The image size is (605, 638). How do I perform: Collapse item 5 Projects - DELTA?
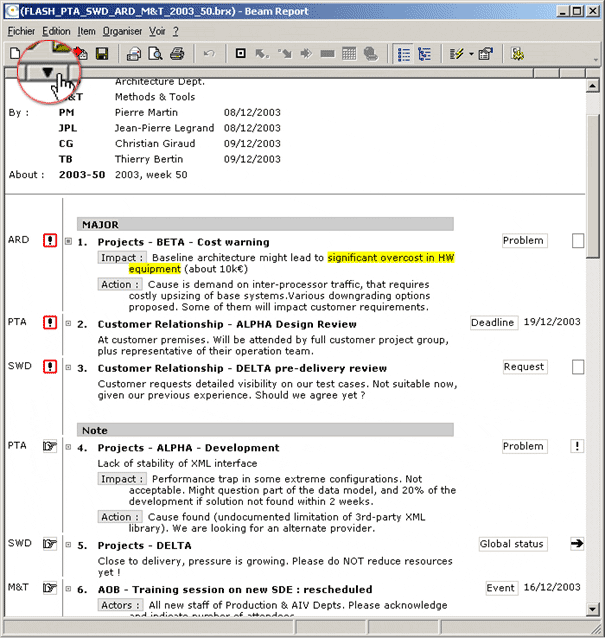click(68, 545)
